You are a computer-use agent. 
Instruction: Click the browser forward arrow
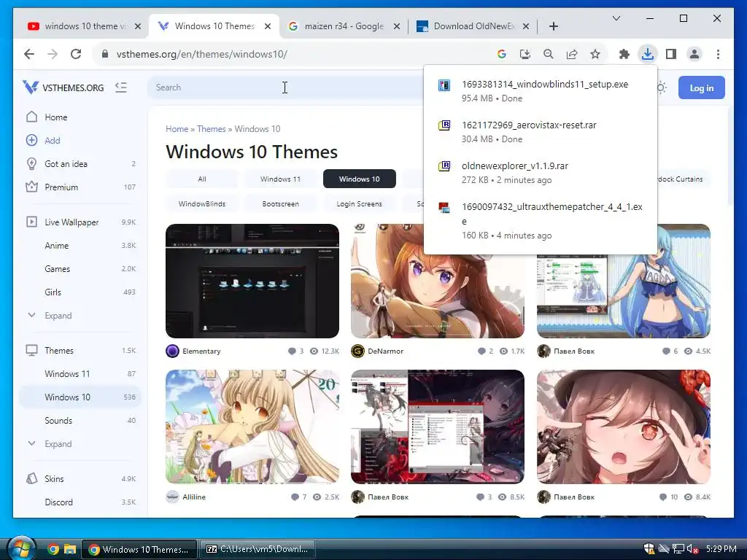(53, 54)
